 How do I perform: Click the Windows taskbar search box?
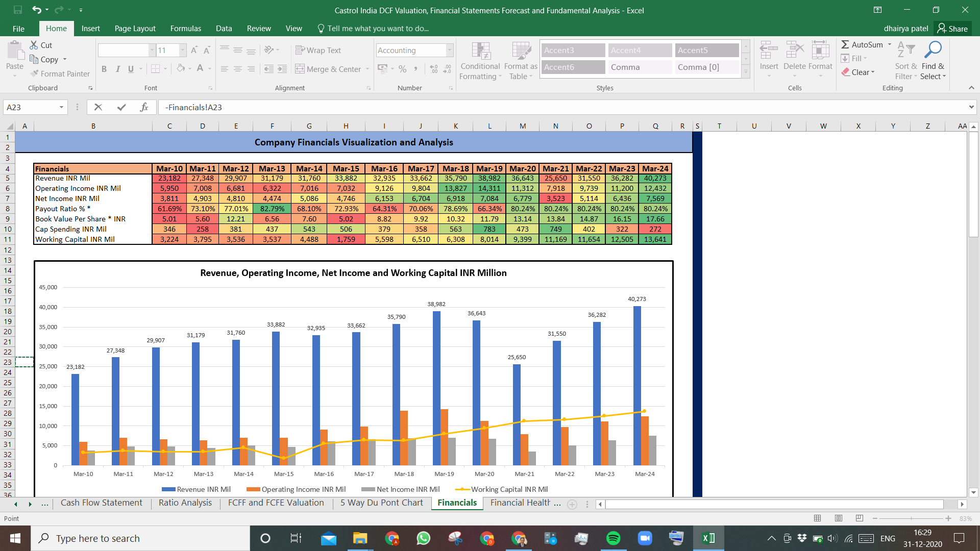pyautogui.click(x=140, y=538)
